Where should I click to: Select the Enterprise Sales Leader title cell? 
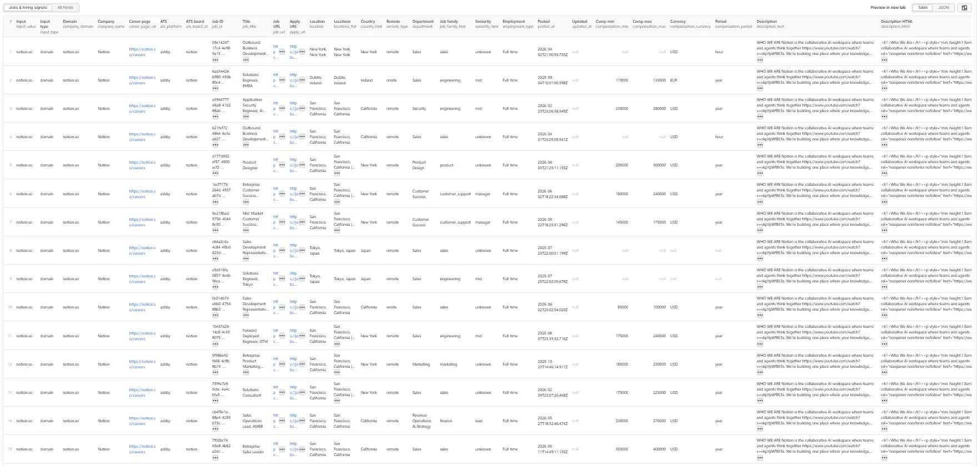click(x=253, y=449)
